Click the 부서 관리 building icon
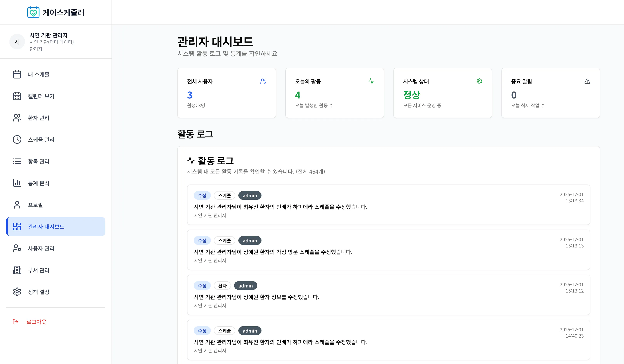Screen dimensions: 624x364 17,270
